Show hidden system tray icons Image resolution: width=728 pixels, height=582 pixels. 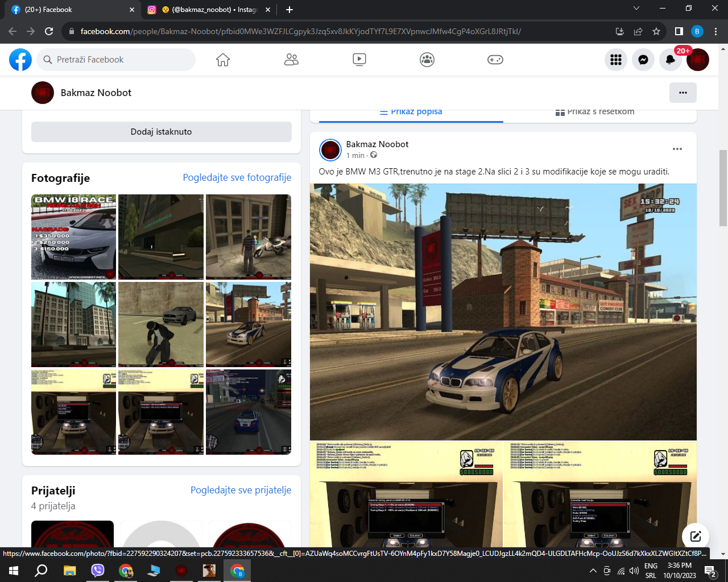click(593, 571)
